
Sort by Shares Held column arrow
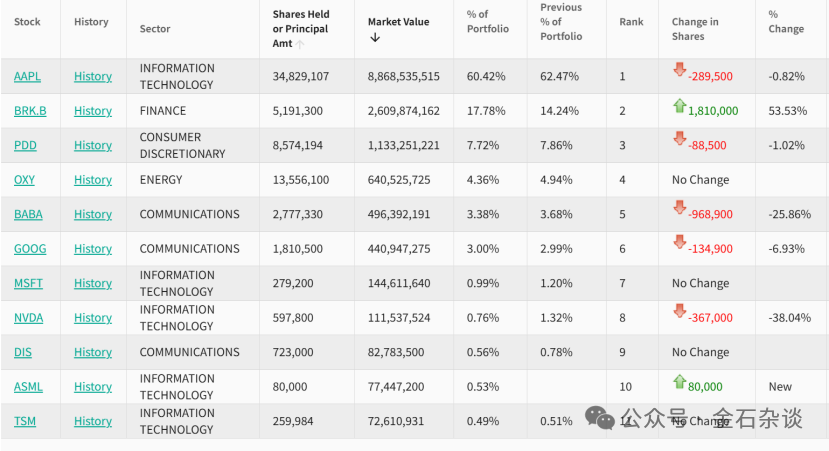click(301, 44)
